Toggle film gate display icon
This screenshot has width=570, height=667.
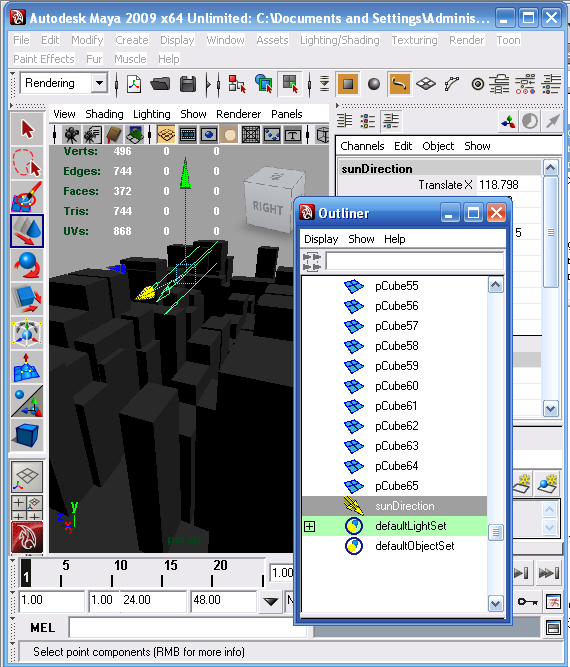pyautogui.click(x=188, y=136)
